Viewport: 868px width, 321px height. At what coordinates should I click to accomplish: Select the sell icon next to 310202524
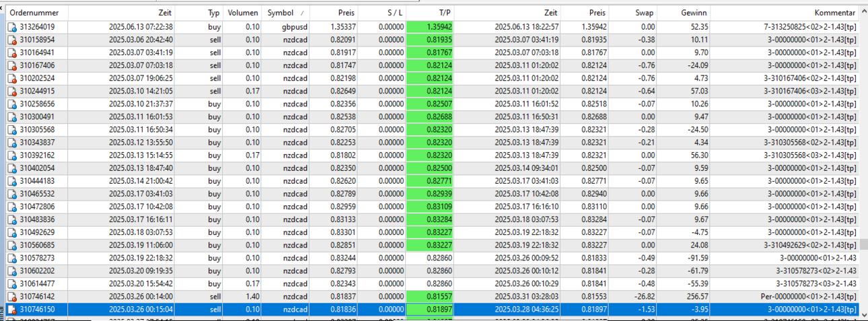12,79
